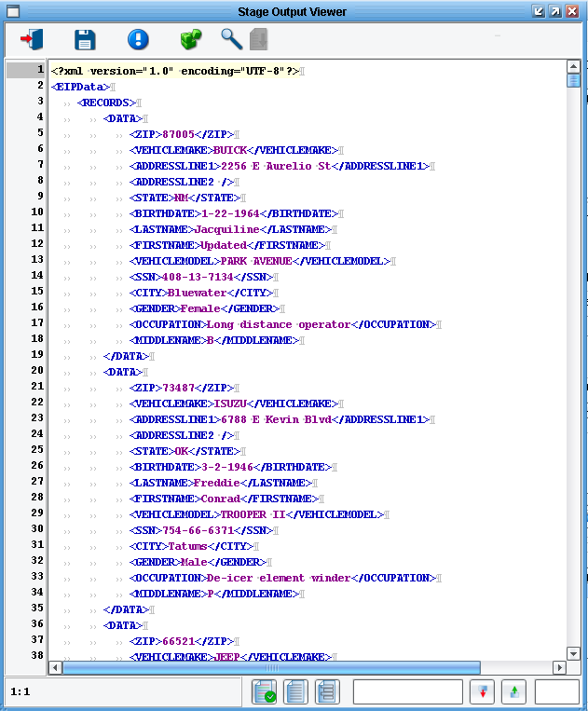Open search with the magnifying glass icon
The width and height of the screenshot is (588, 711).
pos(230,39)
